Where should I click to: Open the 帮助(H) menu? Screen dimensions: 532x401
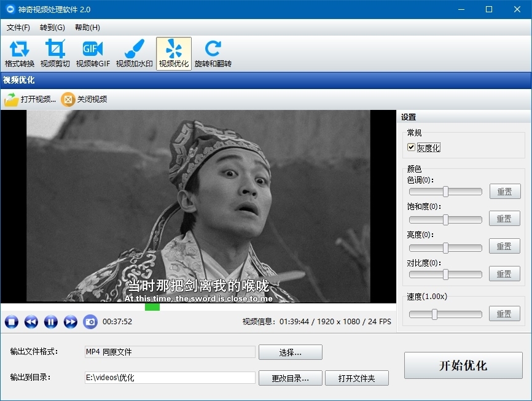pyautogui.click(x=87, y=28)
